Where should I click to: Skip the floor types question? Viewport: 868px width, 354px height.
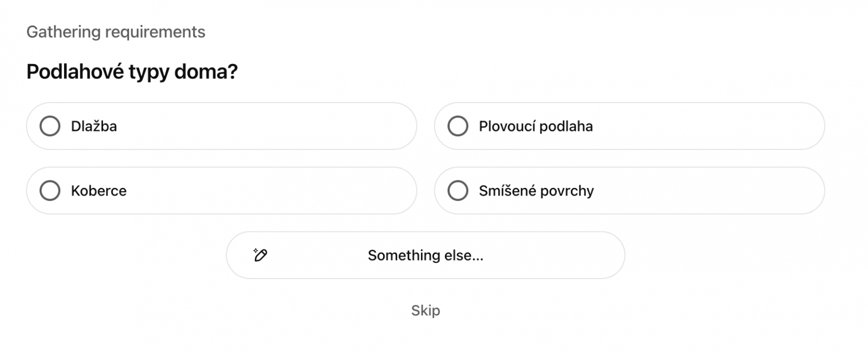click(x=425, y=311)
